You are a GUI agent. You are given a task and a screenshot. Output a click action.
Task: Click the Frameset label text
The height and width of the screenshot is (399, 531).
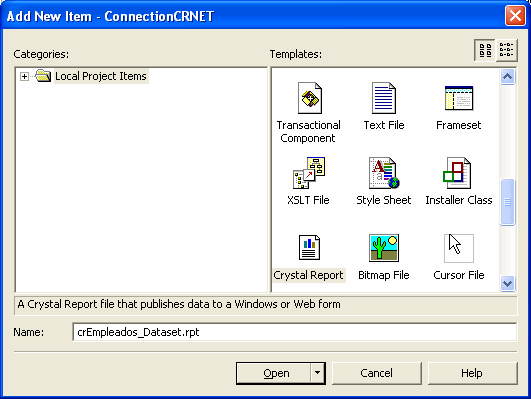(x=459, y=125)
